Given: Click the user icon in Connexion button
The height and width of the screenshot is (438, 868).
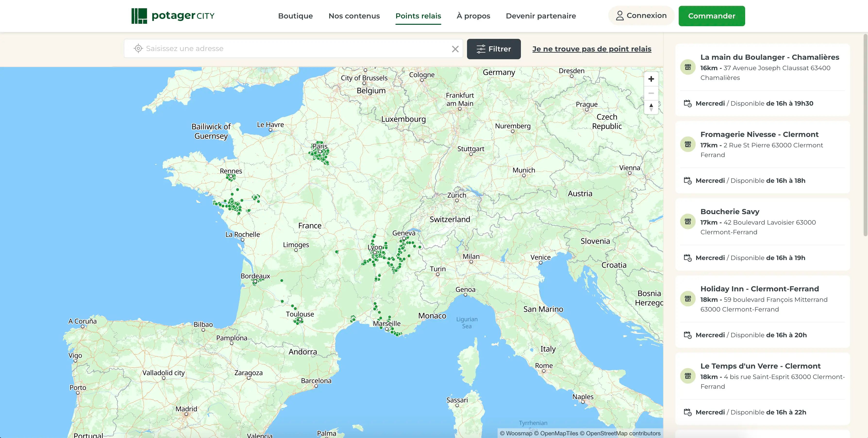Looking at the screenshot, I should [x=620, y=16].
